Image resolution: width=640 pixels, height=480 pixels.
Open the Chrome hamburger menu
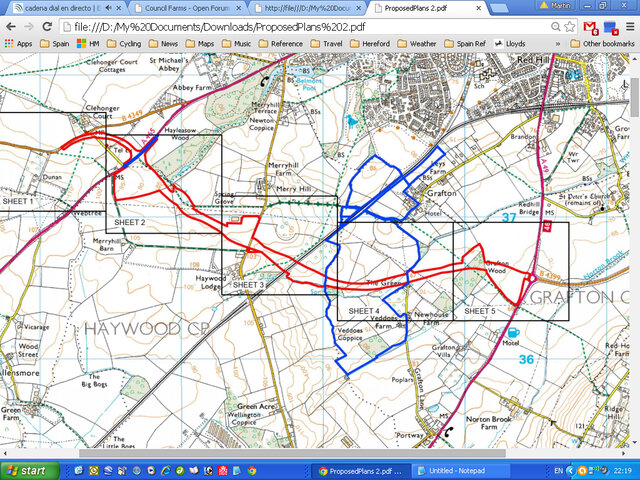pos(628,26)
